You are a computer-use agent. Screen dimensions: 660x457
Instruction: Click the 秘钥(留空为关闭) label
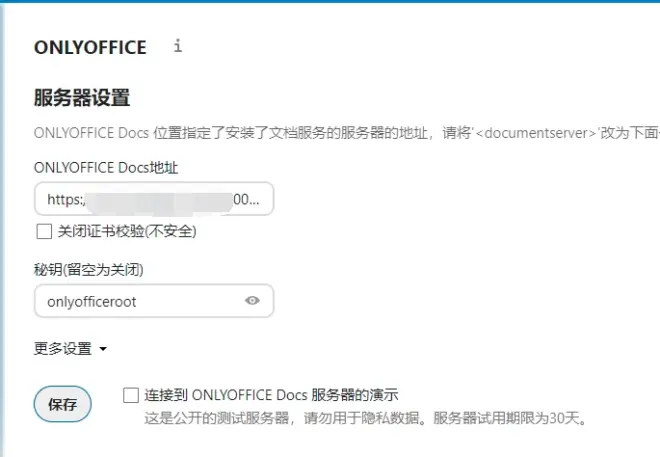pos(89,270)
